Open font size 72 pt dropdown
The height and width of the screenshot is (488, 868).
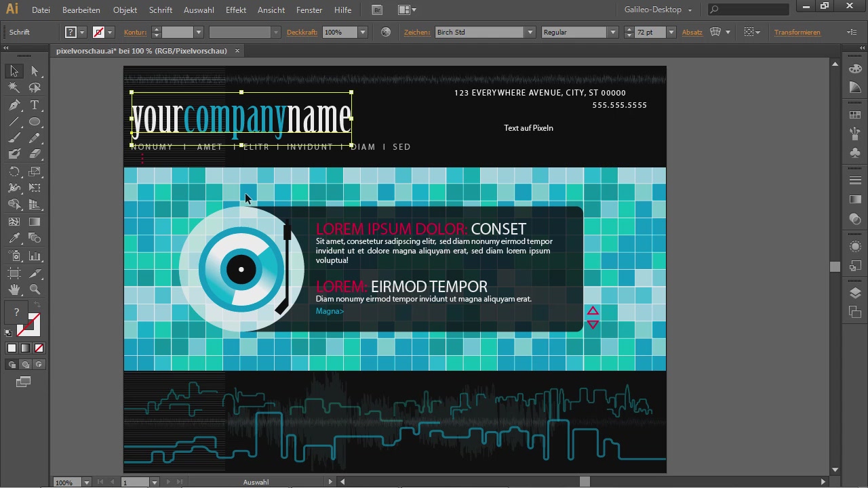coord(671,33)
